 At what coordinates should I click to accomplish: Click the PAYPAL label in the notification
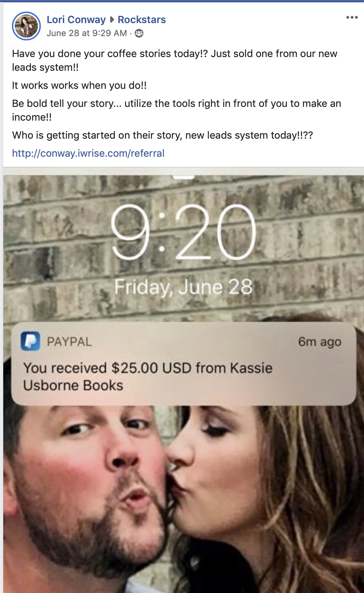[x=69, y=342]
